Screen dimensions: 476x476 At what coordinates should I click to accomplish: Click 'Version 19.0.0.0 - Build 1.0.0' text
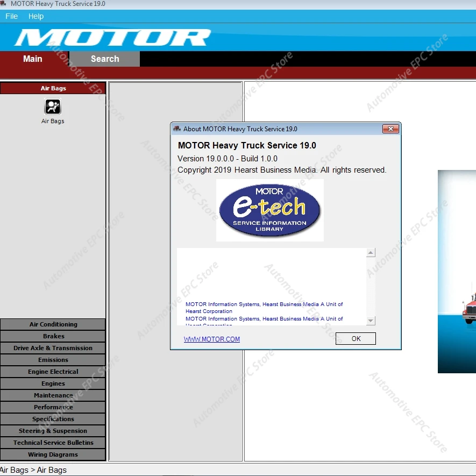[228, 159]
